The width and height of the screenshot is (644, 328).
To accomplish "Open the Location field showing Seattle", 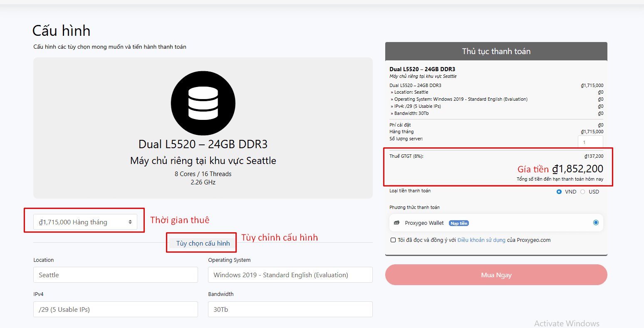I will (116, 275).
